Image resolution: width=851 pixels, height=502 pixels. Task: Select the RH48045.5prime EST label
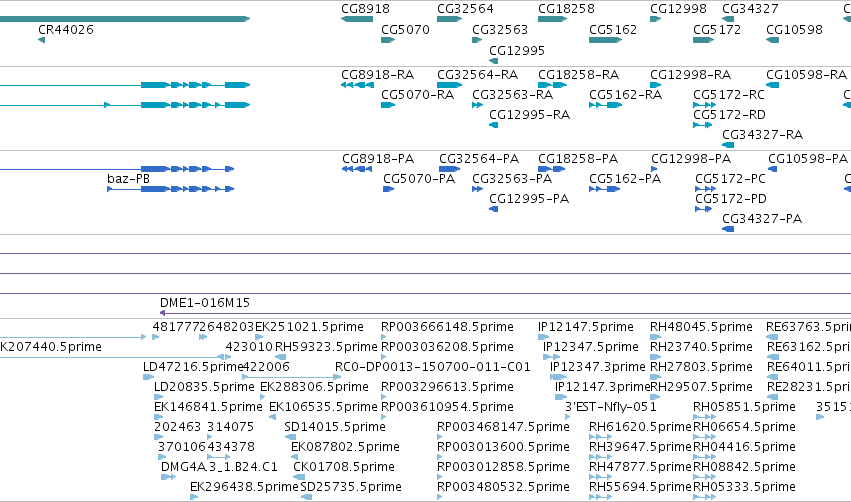pos(701,327)
